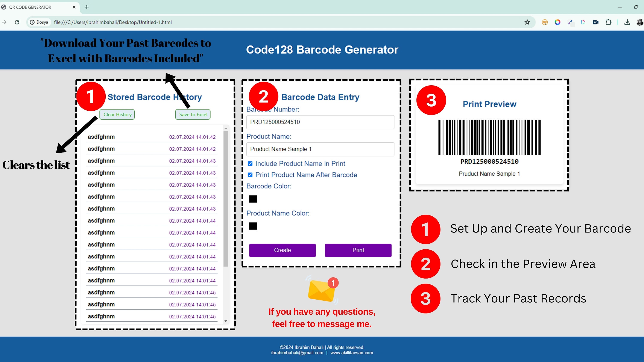Click the history scrollbar down arrow

point(226,321)
